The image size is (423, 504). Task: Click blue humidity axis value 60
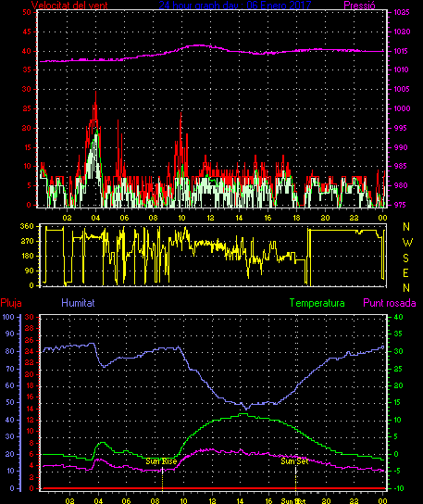(x=10, y=385)
